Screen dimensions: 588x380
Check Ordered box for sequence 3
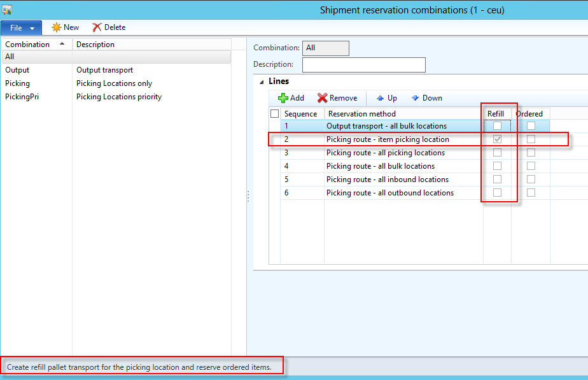click(x=531, y=153)
